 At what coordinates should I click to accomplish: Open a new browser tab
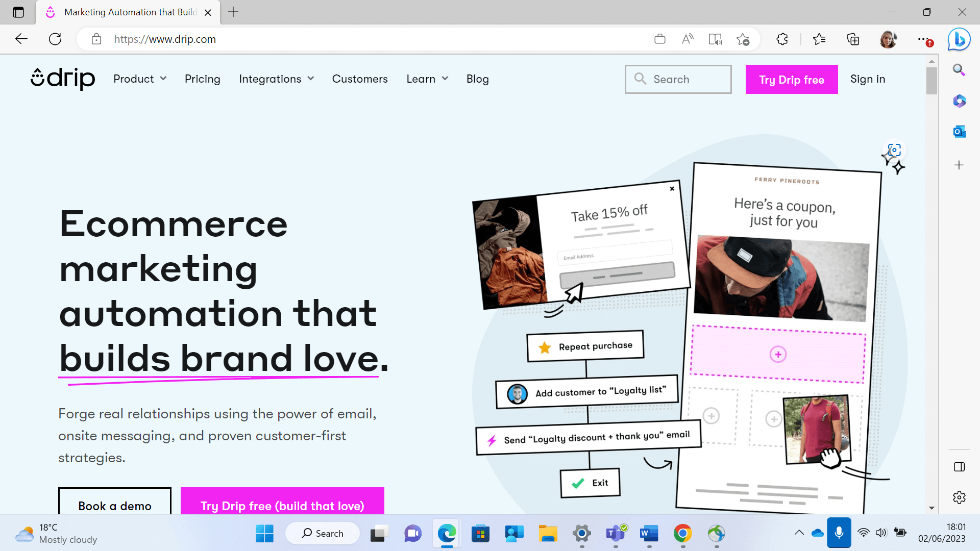[x=233, y=12]
